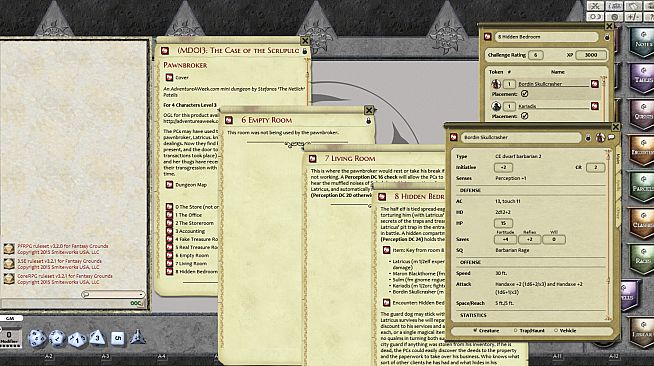Viewport: 654px width, 366px height.
Task: Click Bordin Skullcrasher token in encounter list
Action: click(496, 84)
